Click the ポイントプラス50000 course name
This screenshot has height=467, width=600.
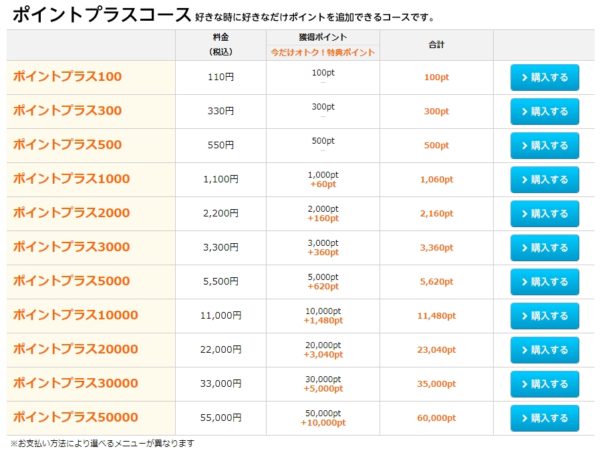75,417
